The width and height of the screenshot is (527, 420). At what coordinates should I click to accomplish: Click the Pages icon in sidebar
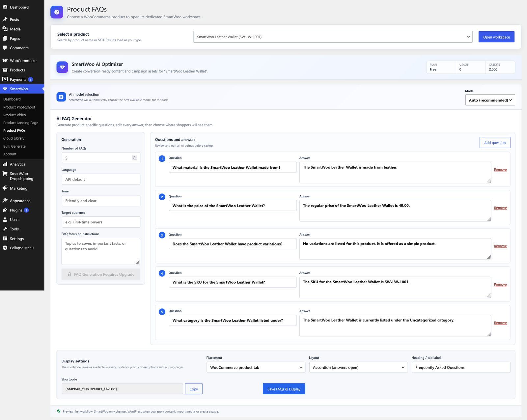(5, 39)
